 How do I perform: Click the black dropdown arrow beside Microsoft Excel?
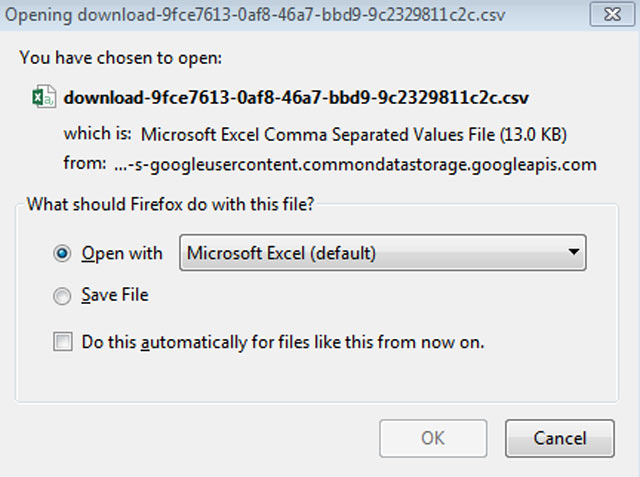pos(573,252)
